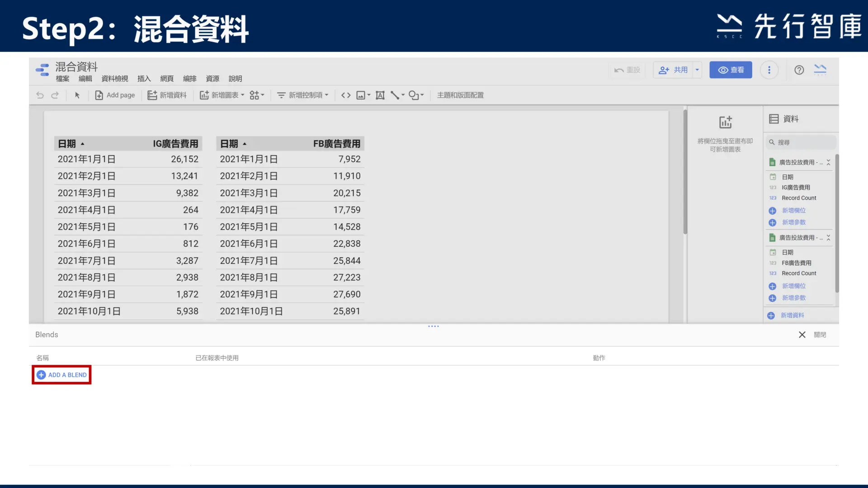The width and height of the screenshot is (868, 488).
Task: Click ADD A BLEND button
Action: click(x=61, y=375)
